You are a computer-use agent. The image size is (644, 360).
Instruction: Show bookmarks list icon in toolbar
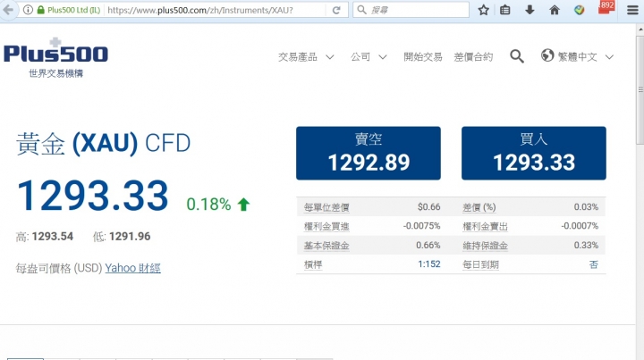(506, 10)
